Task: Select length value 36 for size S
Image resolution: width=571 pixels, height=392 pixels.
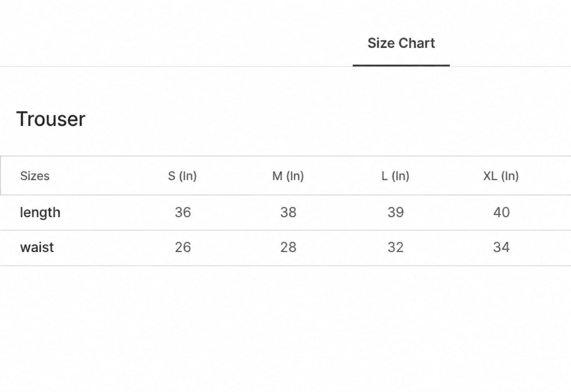Action: coord(183,212)
